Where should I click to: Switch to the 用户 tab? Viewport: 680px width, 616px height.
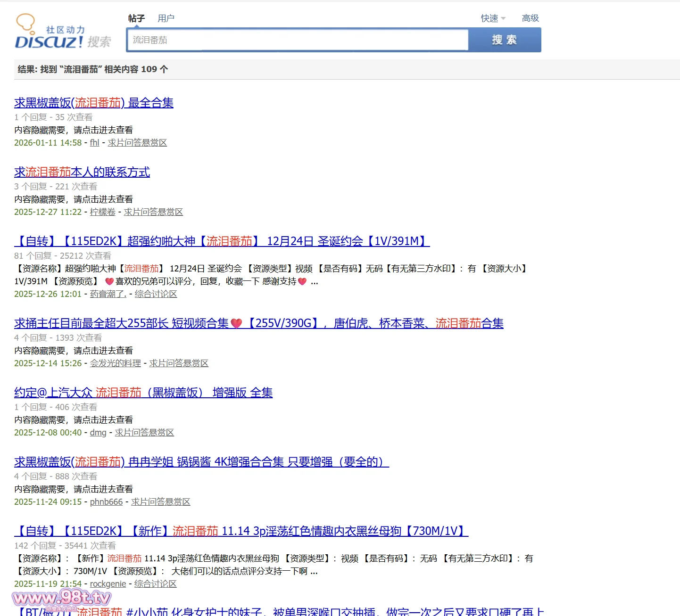coord(166,18)
